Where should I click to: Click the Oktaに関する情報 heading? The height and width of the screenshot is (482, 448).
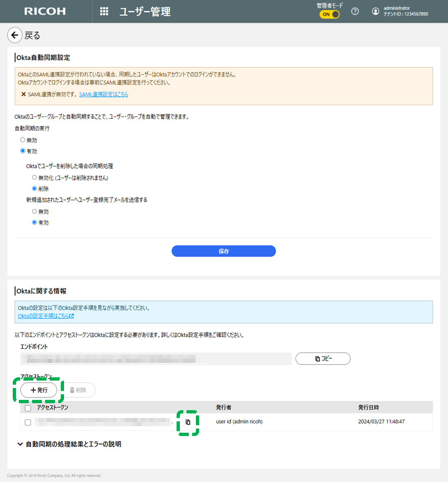(41, 291)
